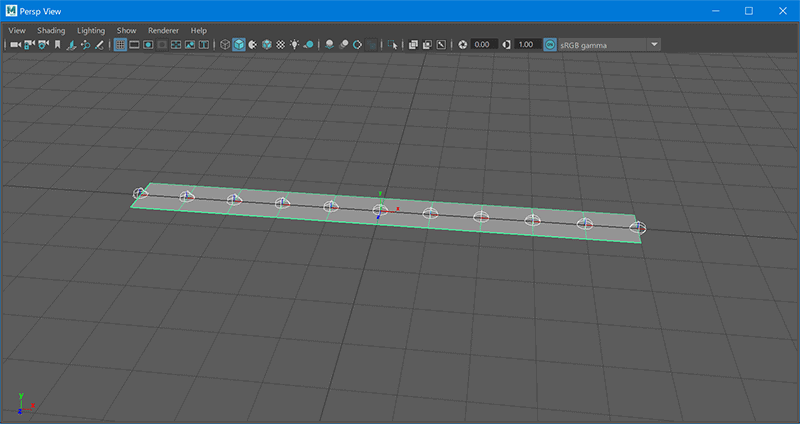This screenshot has height=424, width=800.
Task: Toggle the Gate Mask icon
Action: pos(162,45)
